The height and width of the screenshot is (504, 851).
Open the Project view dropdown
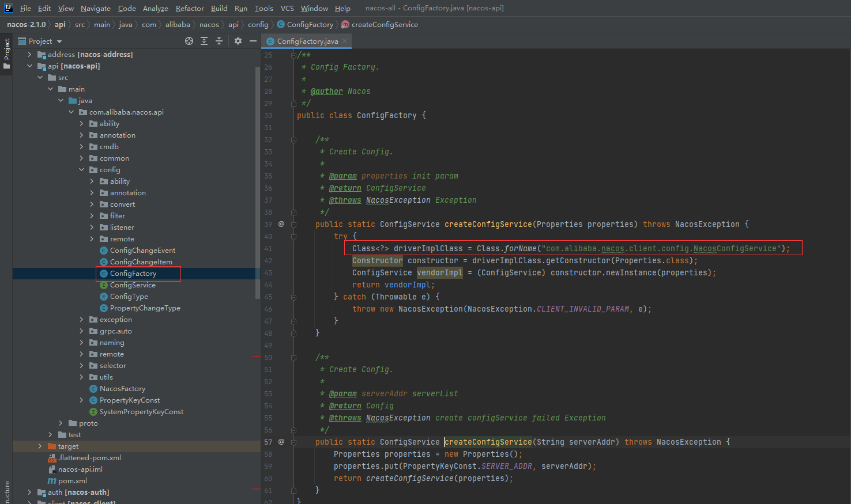pyautogui.click(x=59, y=41)
